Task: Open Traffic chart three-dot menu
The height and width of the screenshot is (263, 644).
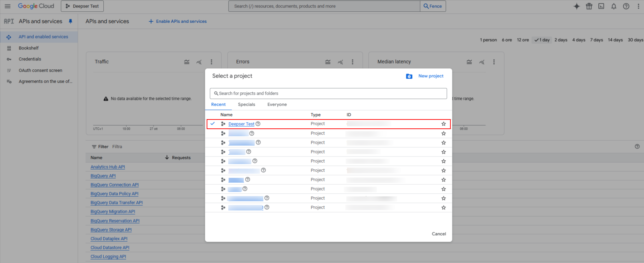Action: pos(211,62)
